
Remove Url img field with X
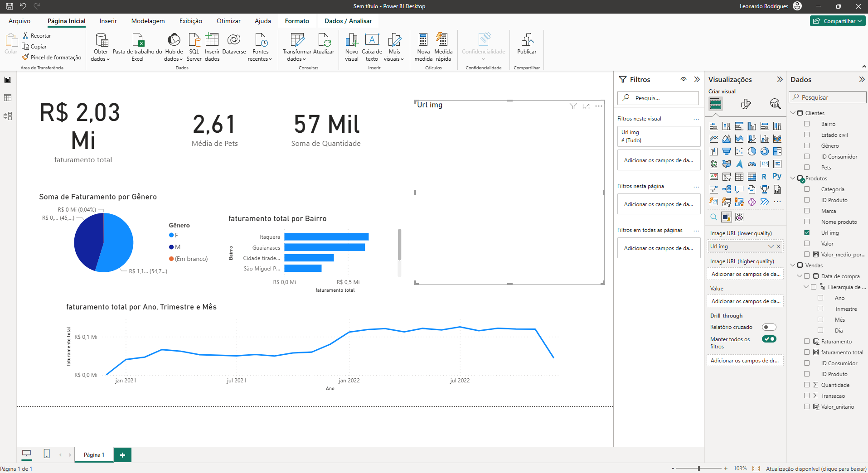(778, 246)
